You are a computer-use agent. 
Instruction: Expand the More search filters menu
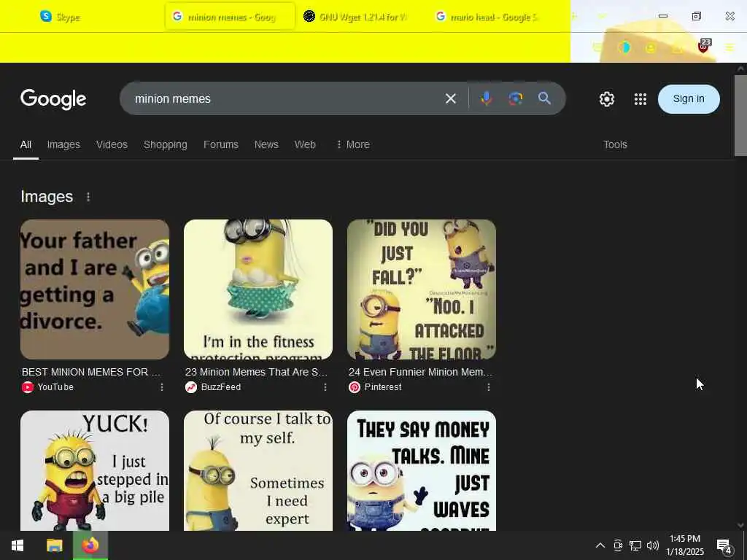pyautogui.click(x=353, y=145)
